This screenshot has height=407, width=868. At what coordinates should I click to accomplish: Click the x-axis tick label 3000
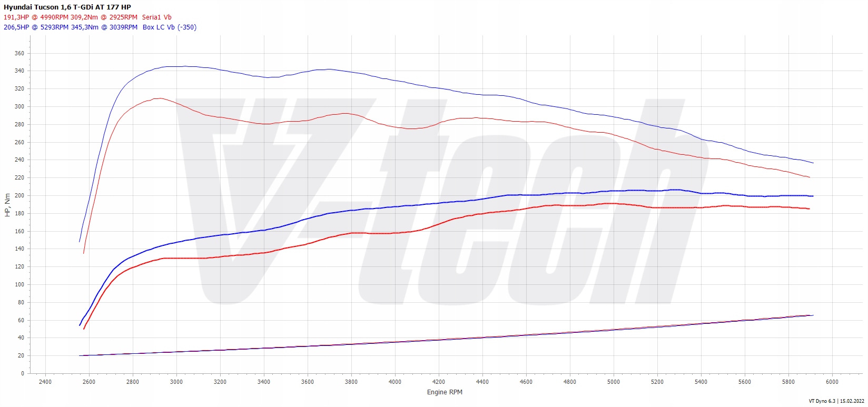(x=176, y=382)
